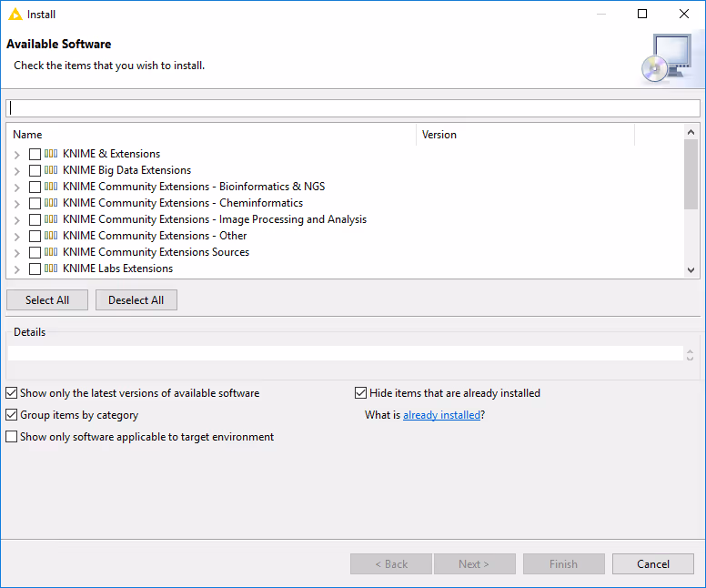Expand the KNIME Labs Extensions tree node
The width and height of the screenshot is (706, 588).
tap(17, 269)
